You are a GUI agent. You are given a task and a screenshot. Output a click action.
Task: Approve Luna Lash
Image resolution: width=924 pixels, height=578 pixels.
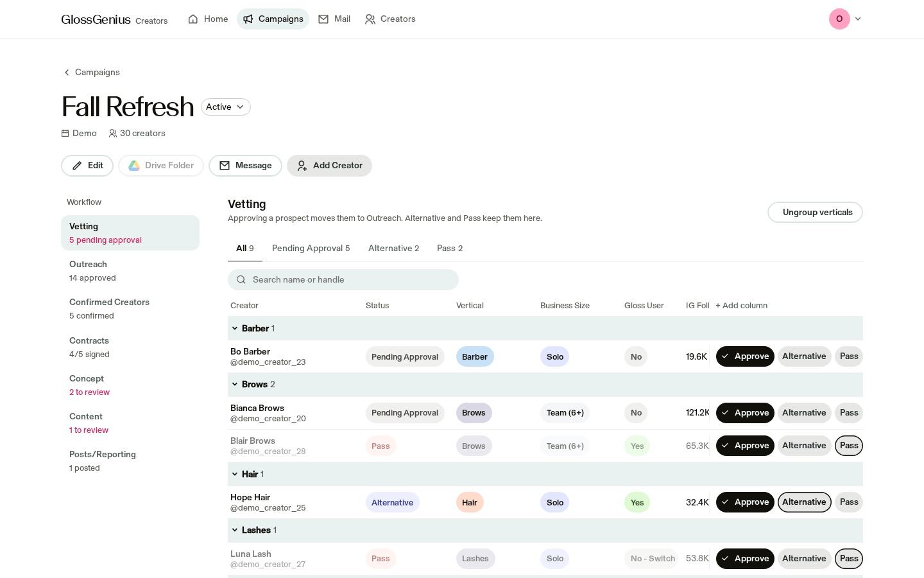745,559
